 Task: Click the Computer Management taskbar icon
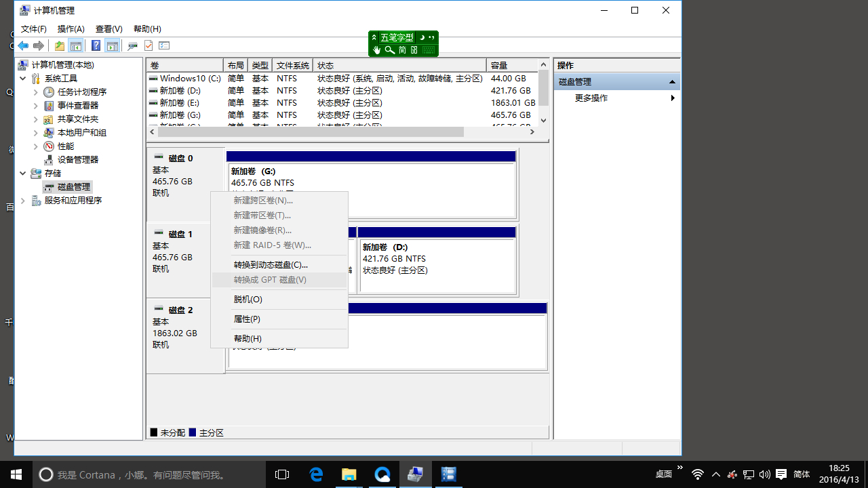click(415, 474)
